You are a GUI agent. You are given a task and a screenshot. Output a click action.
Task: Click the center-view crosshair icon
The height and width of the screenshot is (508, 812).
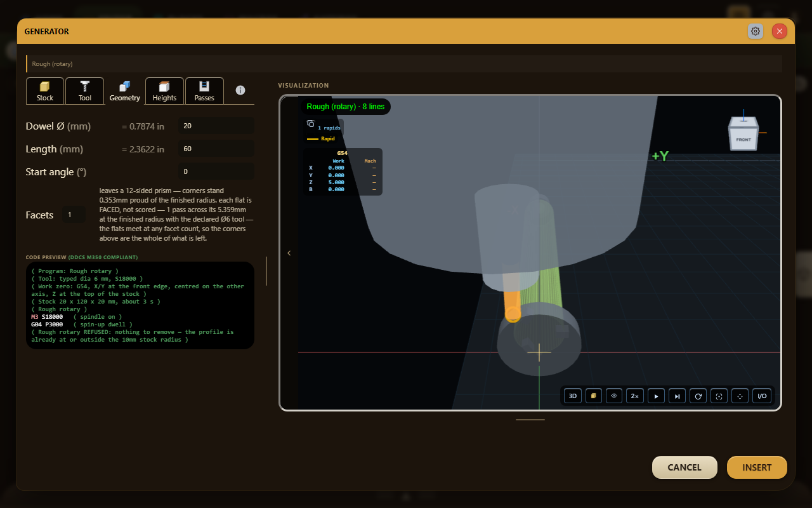pos(740,396)
